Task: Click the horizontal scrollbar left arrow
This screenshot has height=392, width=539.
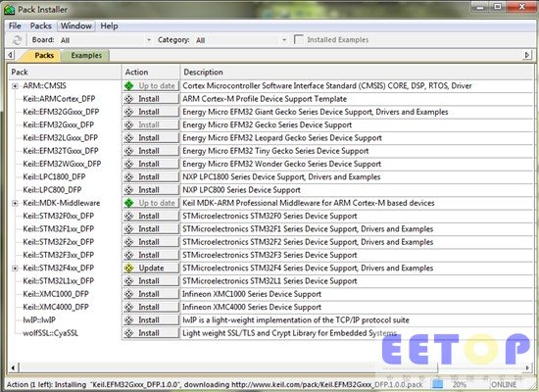Action: click(x=13, y=367)
